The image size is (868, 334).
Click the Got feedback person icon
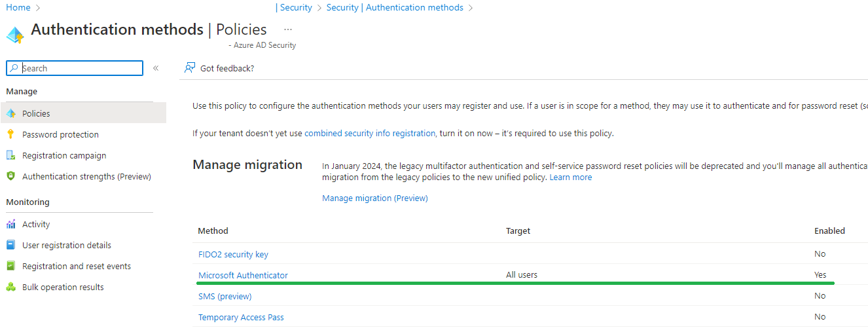190,68
